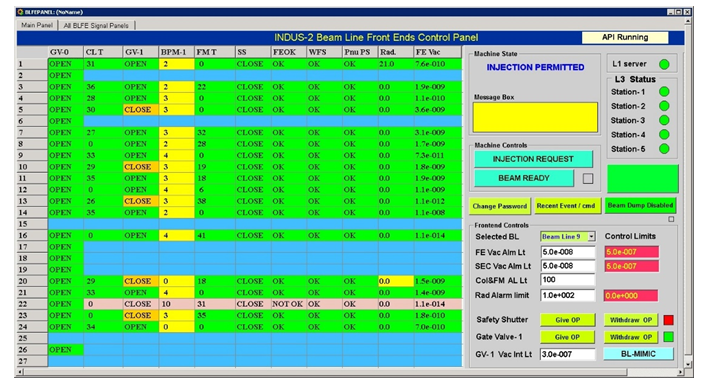Click FE Vac value 7.3e-011 in row 9

pos(437,155)
